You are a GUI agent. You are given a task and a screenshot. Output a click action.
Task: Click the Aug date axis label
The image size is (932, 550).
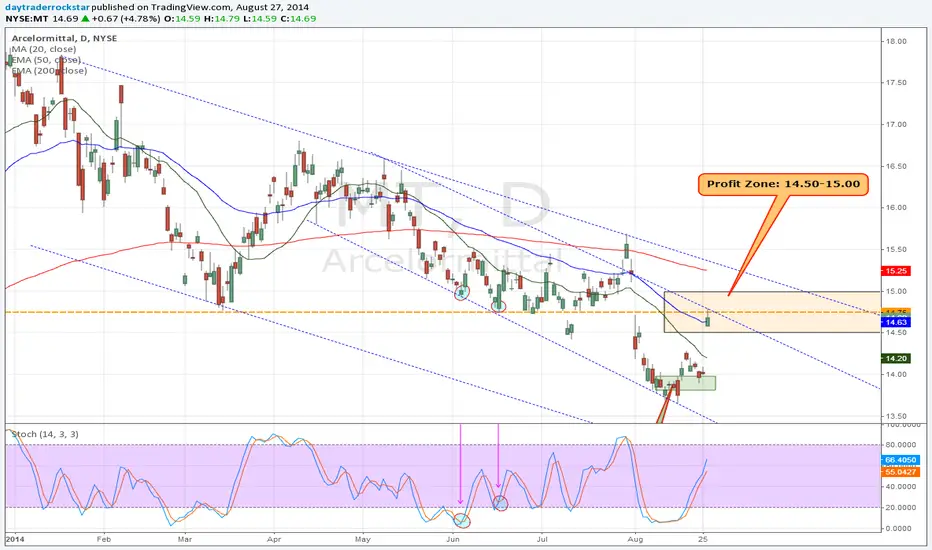tap(635, 539)
